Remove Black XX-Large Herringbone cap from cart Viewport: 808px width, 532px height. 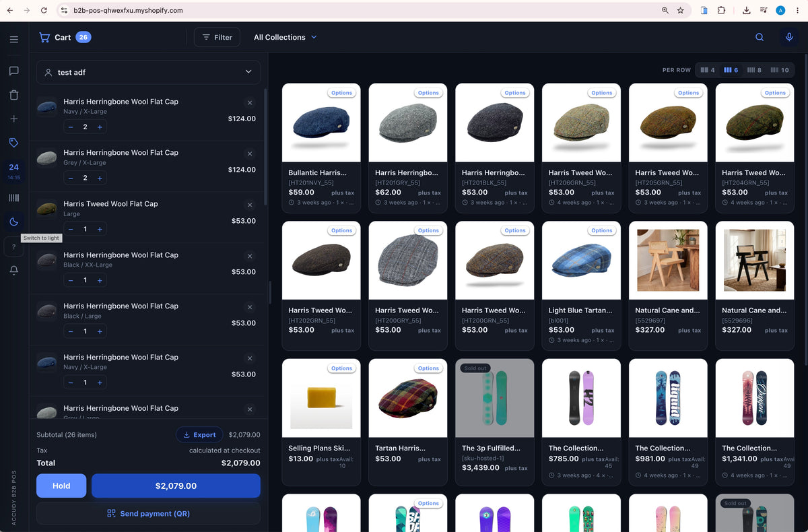coord(250,256)
